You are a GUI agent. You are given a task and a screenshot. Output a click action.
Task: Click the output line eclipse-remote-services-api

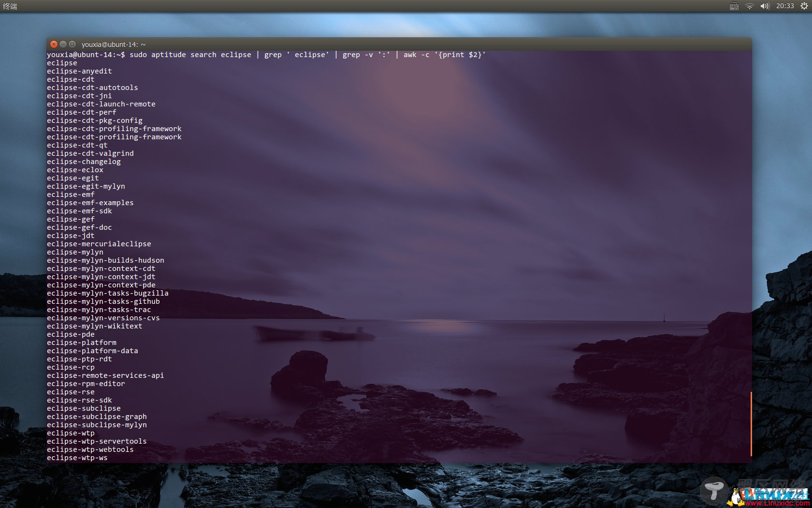(x=105, y=375)
